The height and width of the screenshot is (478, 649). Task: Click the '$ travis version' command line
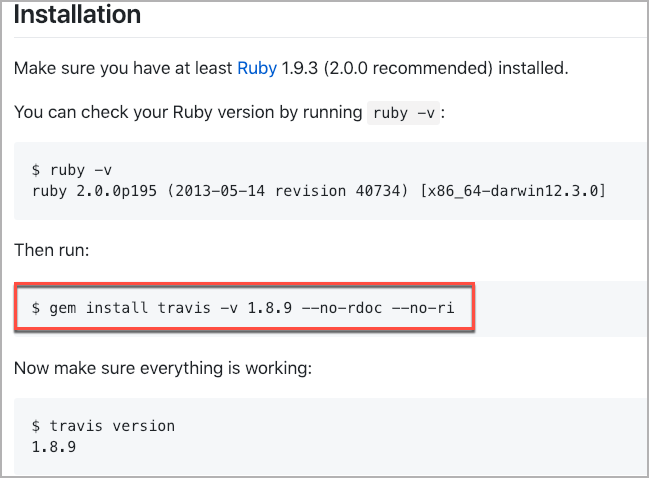pyautogui.click(x=103, y=426)
